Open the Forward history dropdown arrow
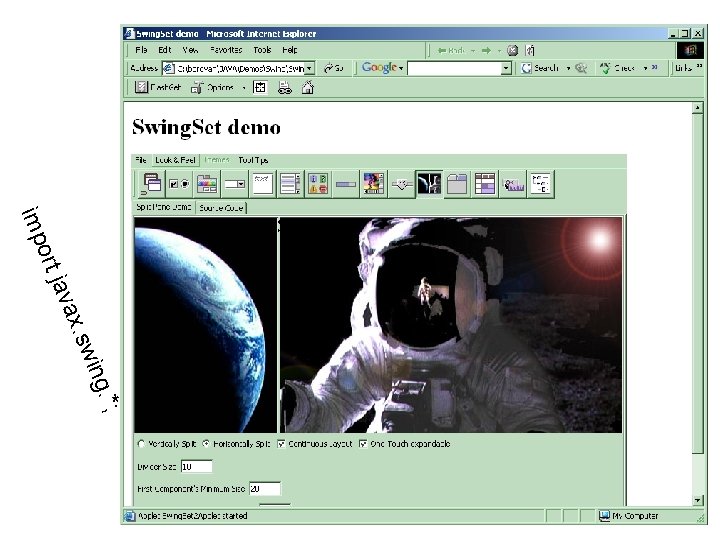This screenshot has height=540, width=720. point(499,51)
